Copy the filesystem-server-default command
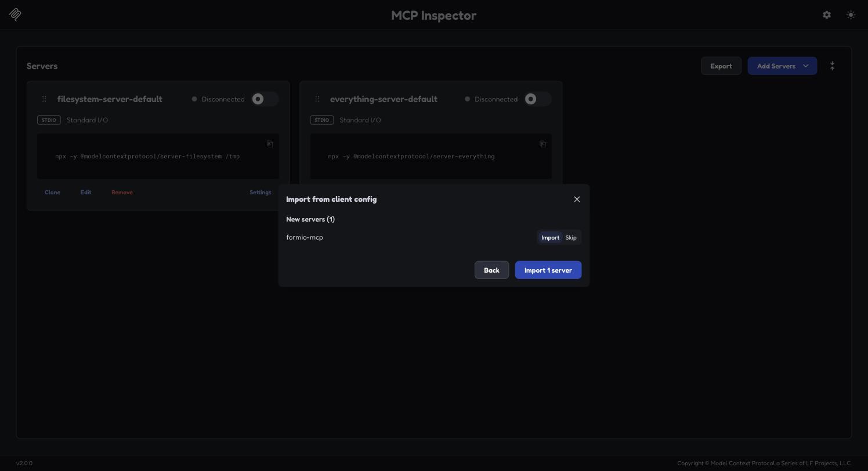This screenshot has height=471, width=868. pyautogui.click(x=270, y=144)
